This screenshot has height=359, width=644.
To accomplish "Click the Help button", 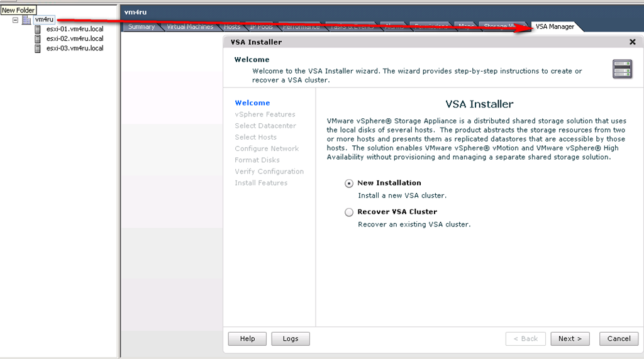I will [247, 339].
